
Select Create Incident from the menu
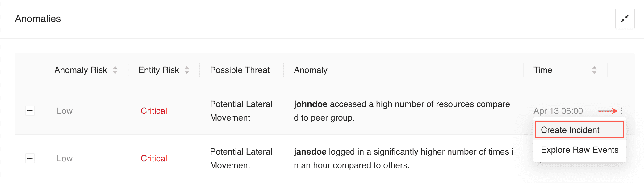(x=579, y=130)
